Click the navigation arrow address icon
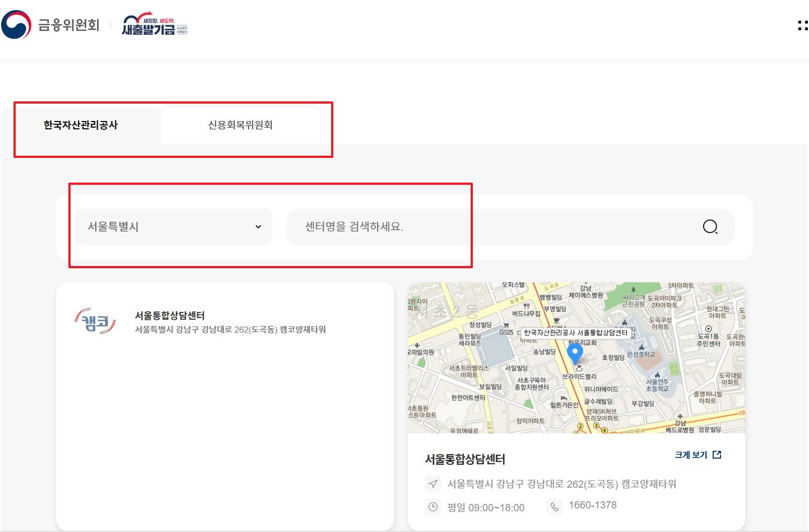Screen dimensions: 809x532 [433, 484]
